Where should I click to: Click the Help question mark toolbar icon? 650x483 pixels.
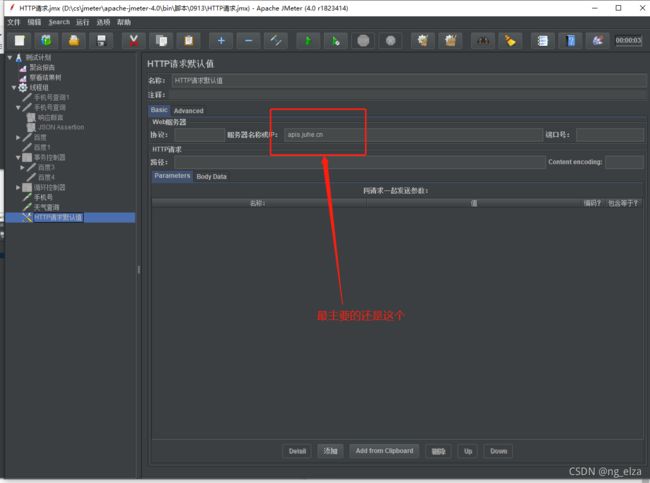click(570, 41)
